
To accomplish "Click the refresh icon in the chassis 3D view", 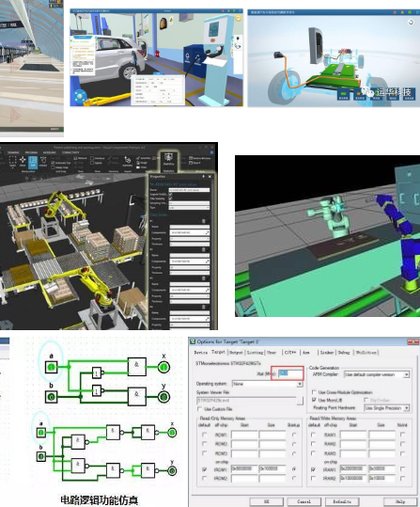I will 411,22.
